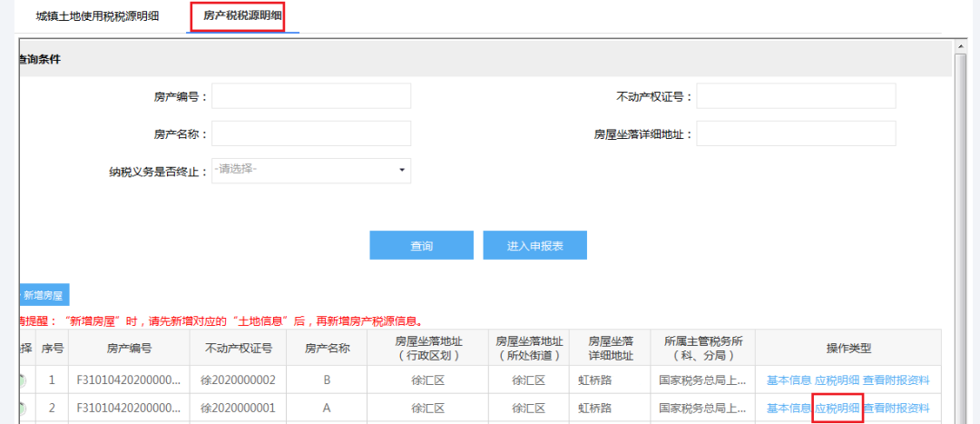Open 查看附报资料 link for property B

pos(896,380)
